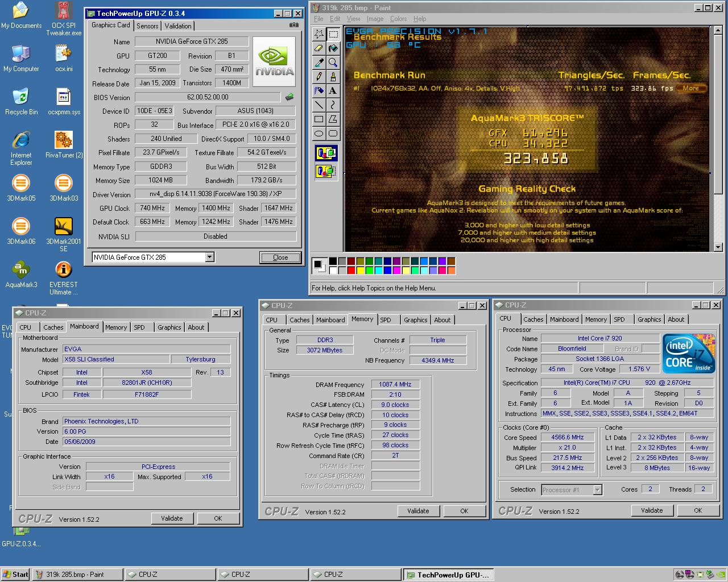The width and height of the screenshot is (728, 582).
Task: Select the Curve tool in Paint
Action: [x=333, y=105]
